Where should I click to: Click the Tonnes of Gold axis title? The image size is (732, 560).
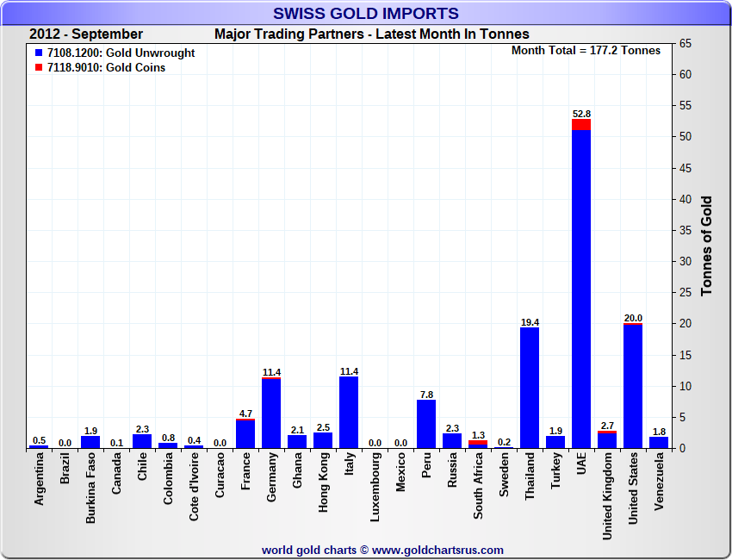[706, 246]
